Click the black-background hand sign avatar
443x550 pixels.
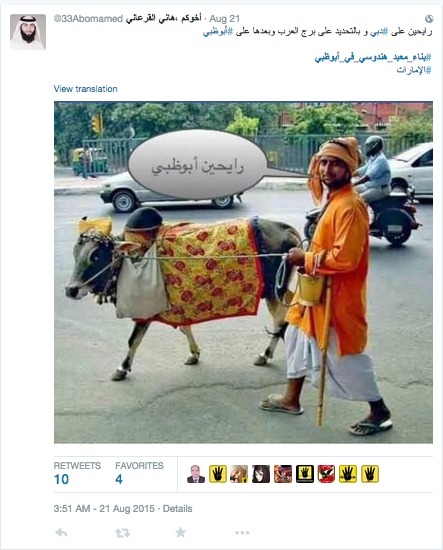coord(304,474)
